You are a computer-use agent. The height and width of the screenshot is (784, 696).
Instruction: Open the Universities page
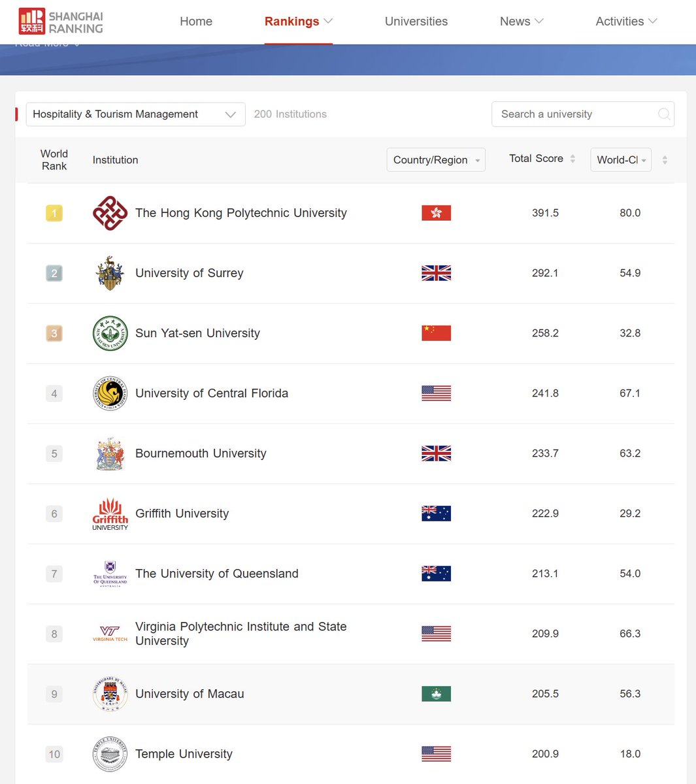click(416, 22)
